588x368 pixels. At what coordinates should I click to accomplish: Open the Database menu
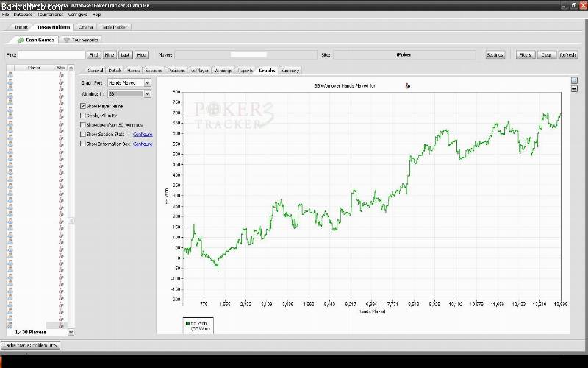point(23,15)
